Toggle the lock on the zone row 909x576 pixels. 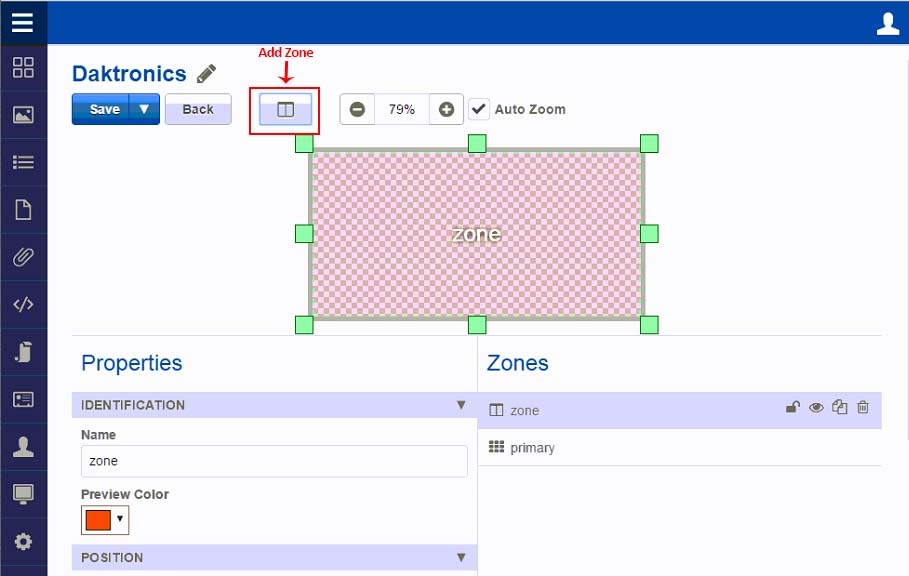(792, 407)
